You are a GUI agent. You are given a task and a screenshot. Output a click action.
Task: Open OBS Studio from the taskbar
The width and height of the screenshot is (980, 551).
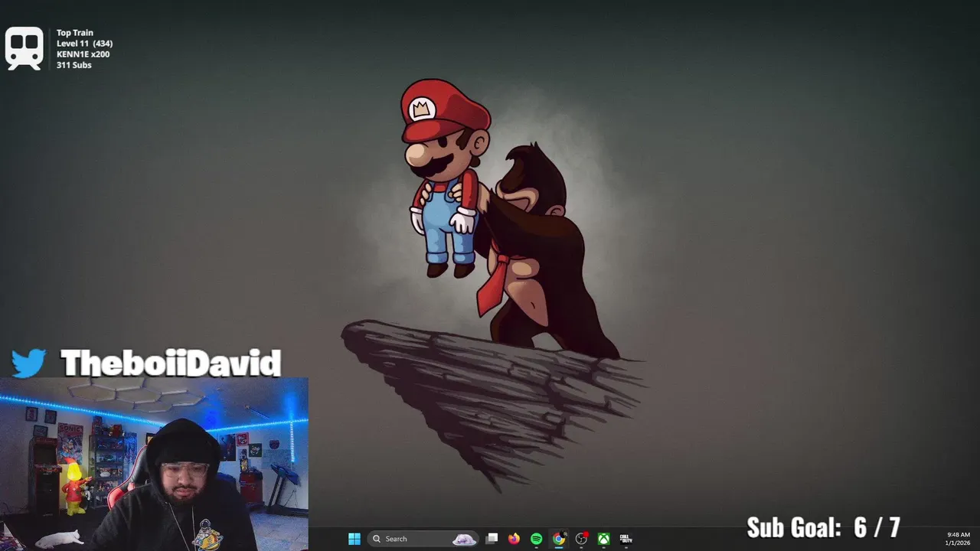581,539
